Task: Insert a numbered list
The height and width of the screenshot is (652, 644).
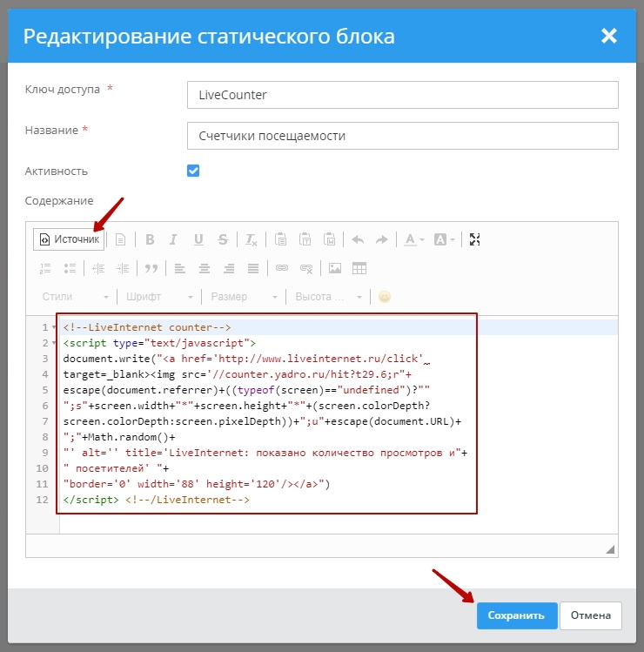Action: click(x=45, y=269)
